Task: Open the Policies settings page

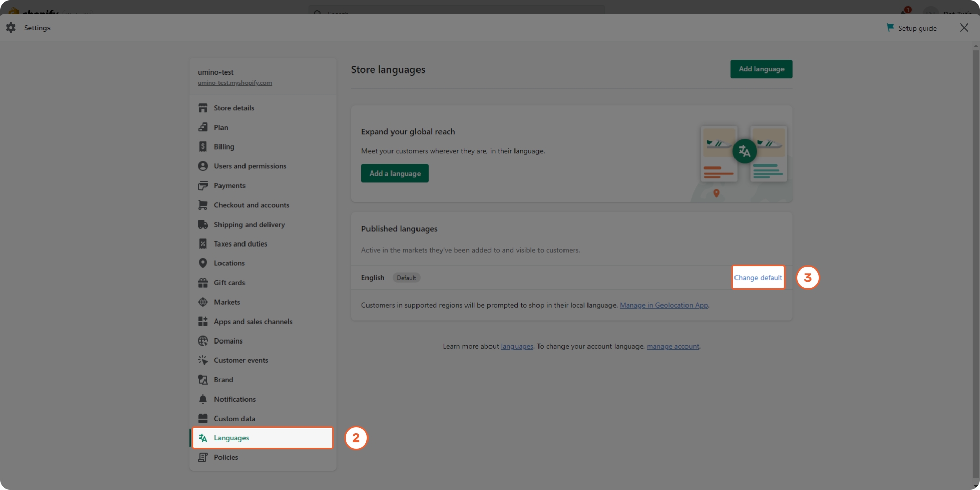Action: 226,457
